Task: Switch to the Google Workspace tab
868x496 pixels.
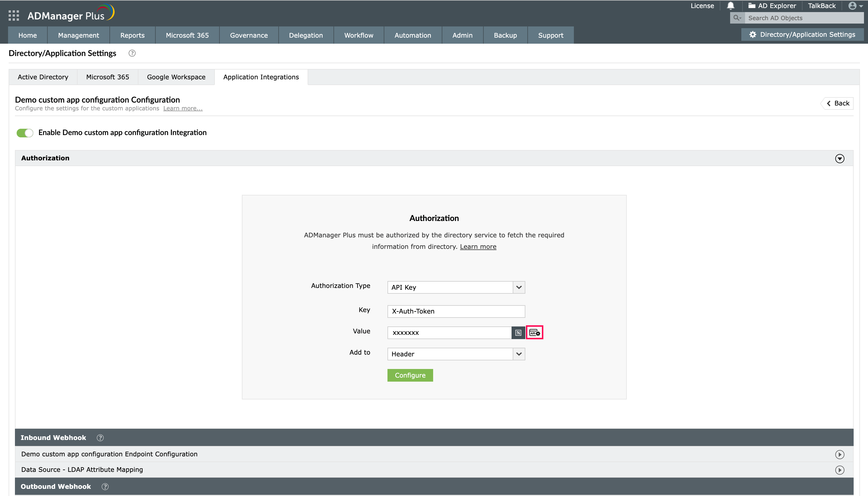Action: pyautogui.click(x=176, y=77)
